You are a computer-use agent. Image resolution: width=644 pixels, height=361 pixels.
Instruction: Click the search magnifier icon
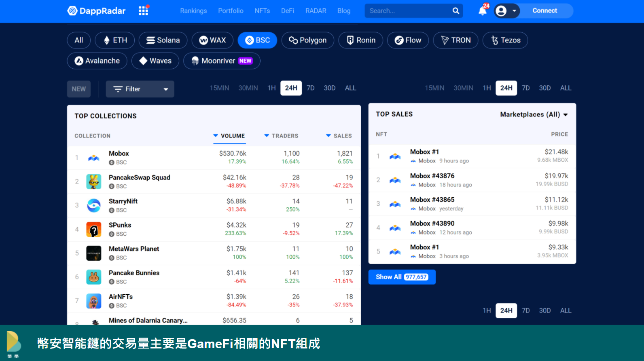tap(455, 11)
